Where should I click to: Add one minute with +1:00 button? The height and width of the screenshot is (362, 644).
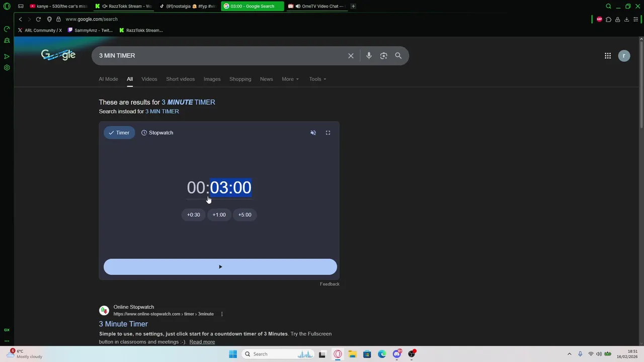pos(219,215)
